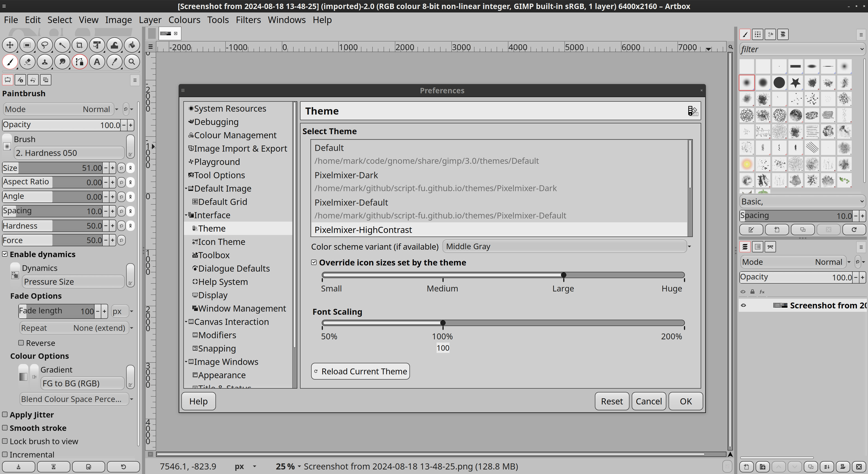This screenshot has width=868, height=474.
Task: Enable the Incremental checkbox
Action: pyautogui.click(x=5, y=454)
